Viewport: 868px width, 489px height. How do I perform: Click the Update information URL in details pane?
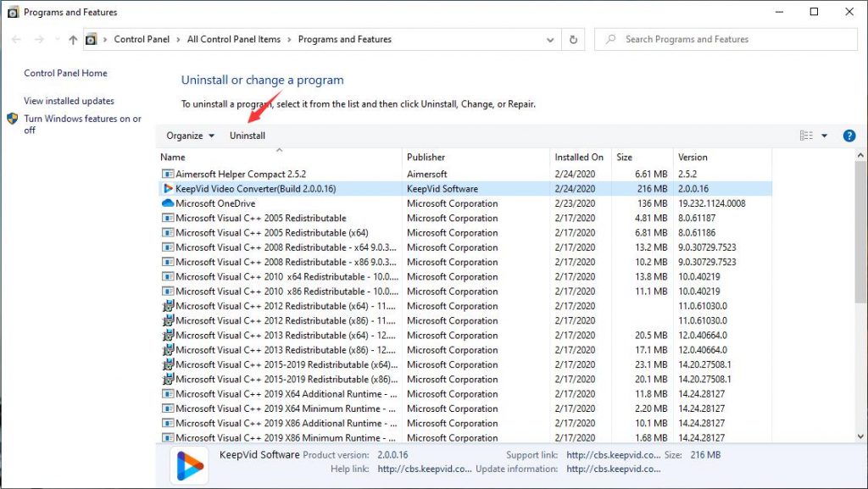click(x=614, y=470)
